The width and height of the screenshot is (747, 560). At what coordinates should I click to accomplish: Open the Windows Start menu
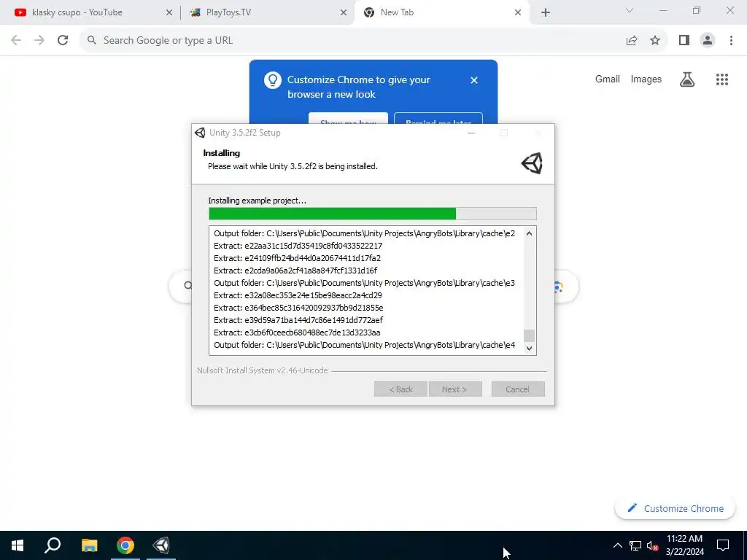[18, 545]
